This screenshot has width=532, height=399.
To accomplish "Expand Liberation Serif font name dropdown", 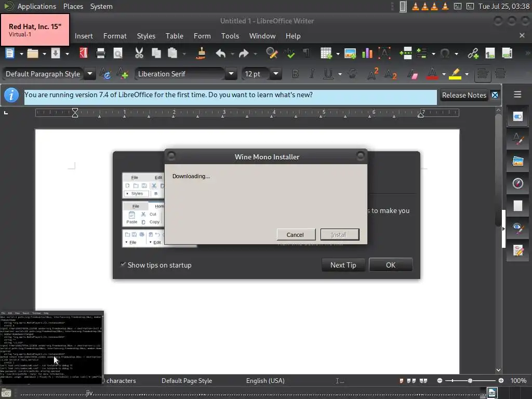I will click(x=231, y=74).
